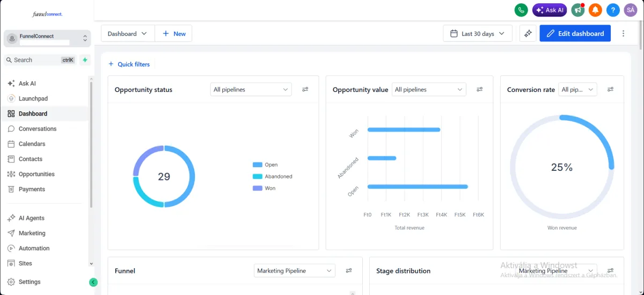Open the Opportunity status All pipelines dropdown

(x=251, y=90)
